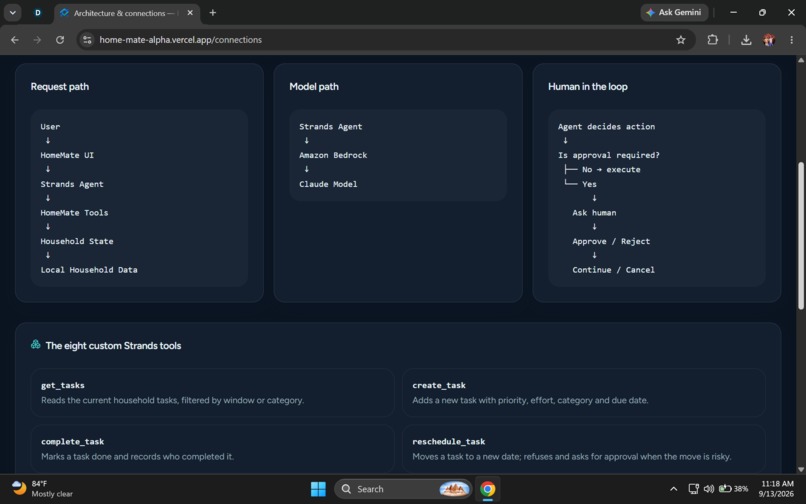Screen dimensions: 806x504
Task: Bookmark this page with the star
Action: [681, 40]
